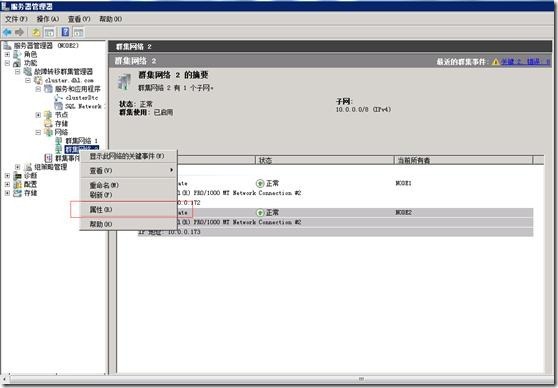The height and width of the screenshot is (388, 558).
Task: Click the 状态 column header
Action: pyautogui.click(x=324, y=160)
